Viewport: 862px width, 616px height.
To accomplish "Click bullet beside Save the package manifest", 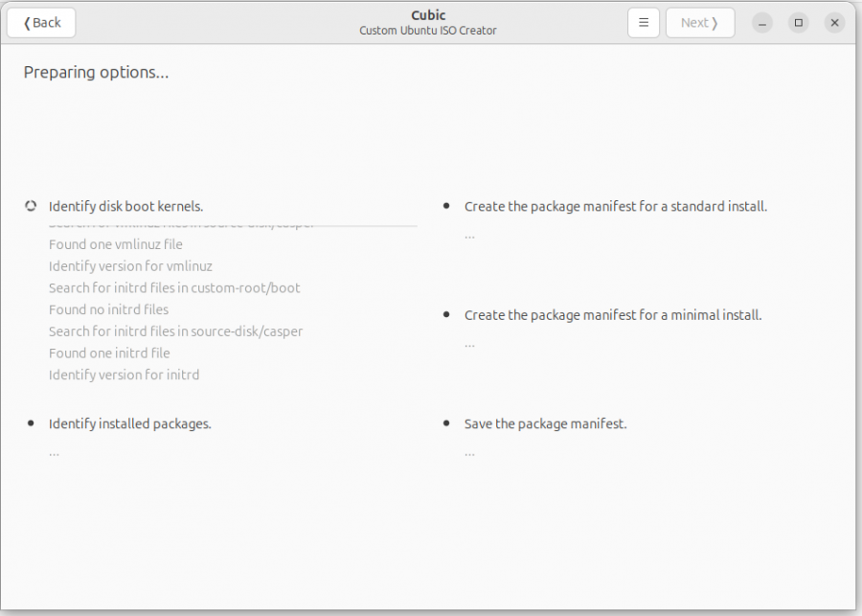I will [x=446, y=422].
